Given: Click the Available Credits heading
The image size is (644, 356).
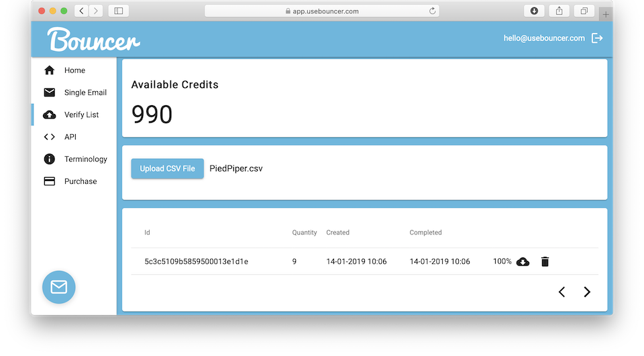Looking at the screenshot, I should pyautogui.click(x=174, y=84).
